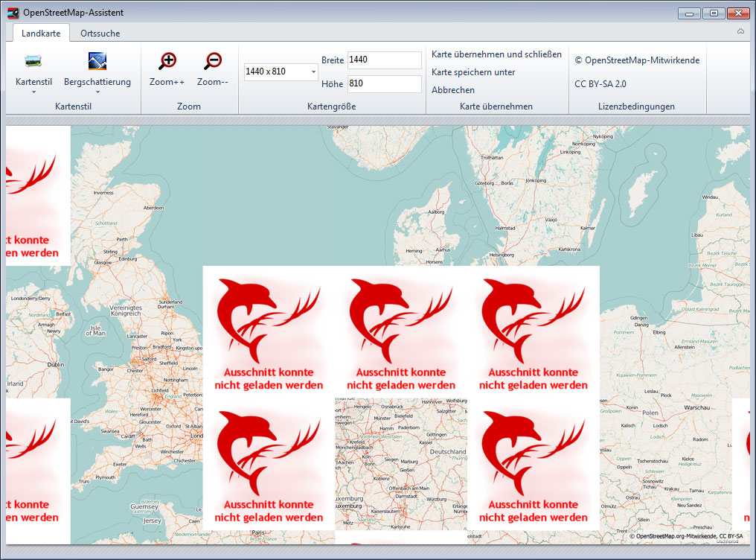Click the Höhe height input field

coord(384,84)
